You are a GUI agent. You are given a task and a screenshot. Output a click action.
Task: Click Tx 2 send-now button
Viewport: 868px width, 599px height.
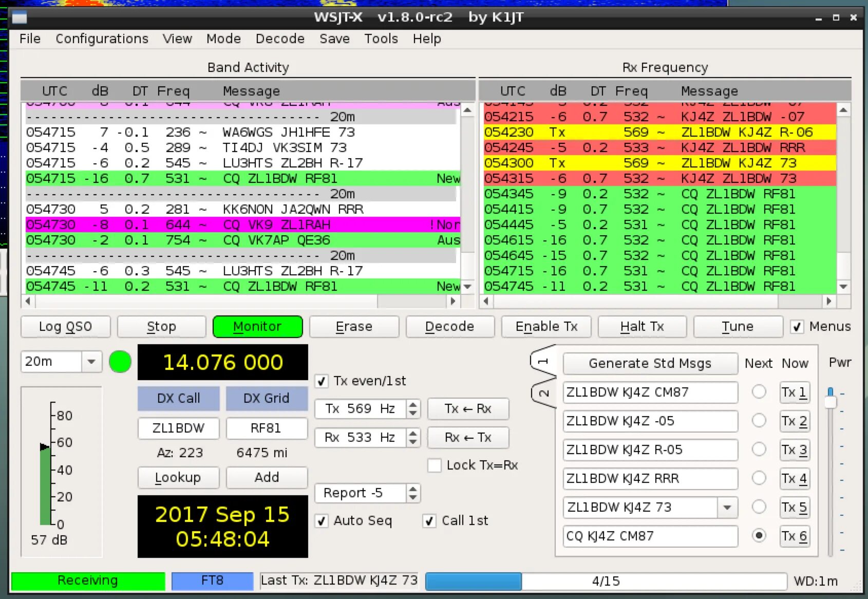coord(794,421)
